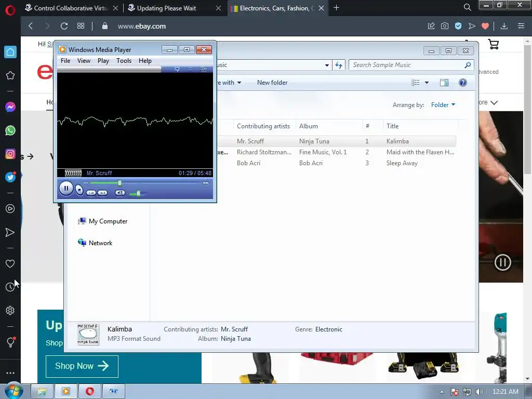The width and height of the screenshot is (532, 399).
Task: Sort by Contributing artists column
Action: (x=263, y=126)
